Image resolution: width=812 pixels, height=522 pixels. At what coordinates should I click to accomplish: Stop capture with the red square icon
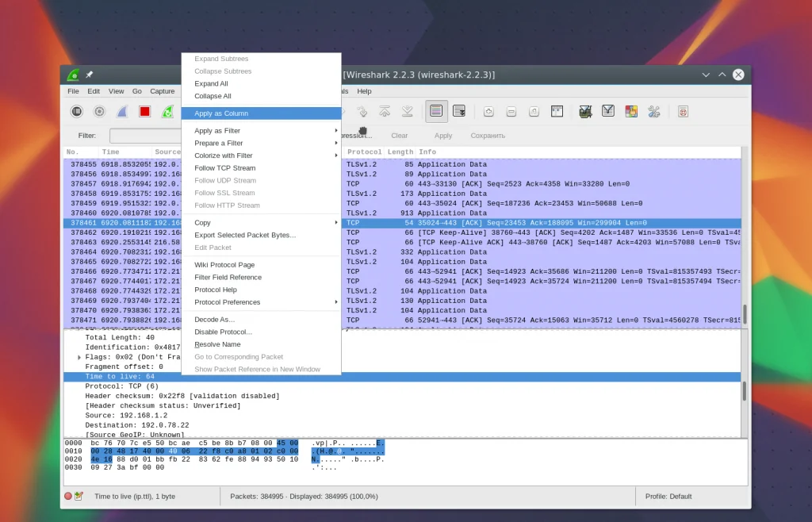point(144,112)
